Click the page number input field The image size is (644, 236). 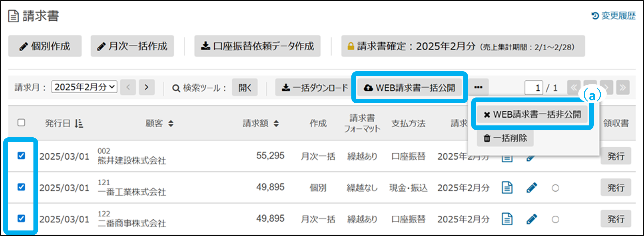pyautogui.click(x=534, y=88)
